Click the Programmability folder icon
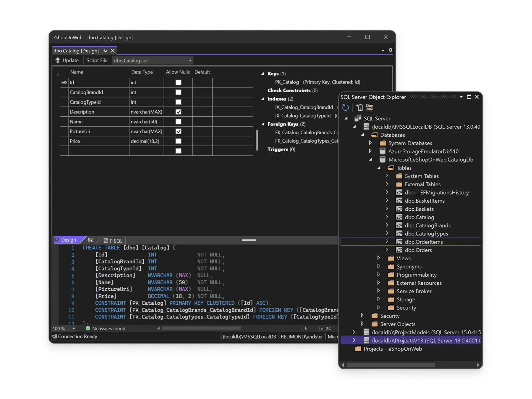The width and height of the screenshot is (532, 399). click(x=391, y=275)
